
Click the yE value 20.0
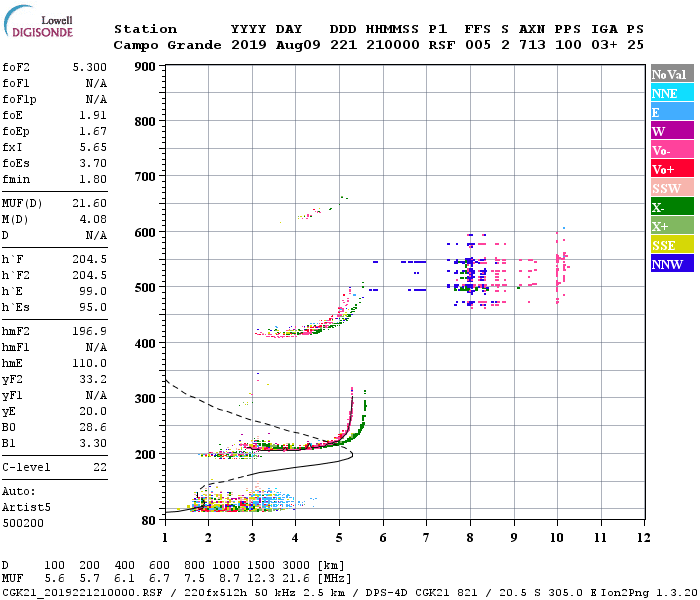point(93,412)
